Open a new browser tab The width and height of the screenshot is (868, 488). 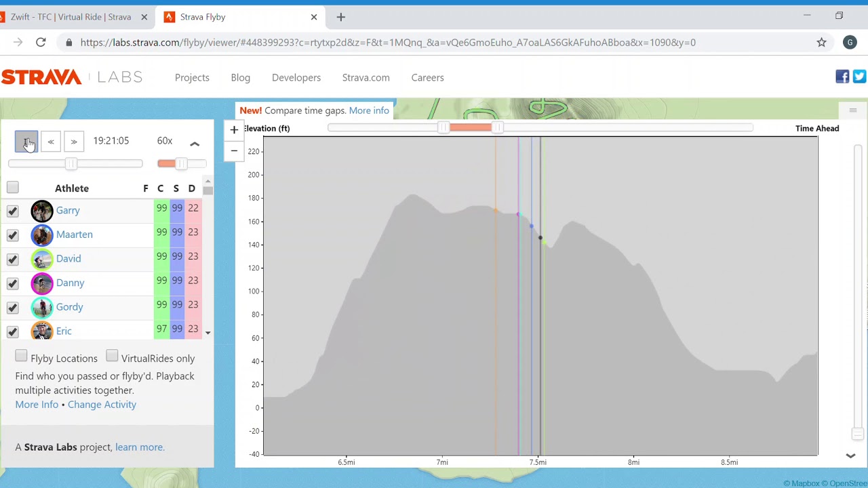tap(341, 17)
